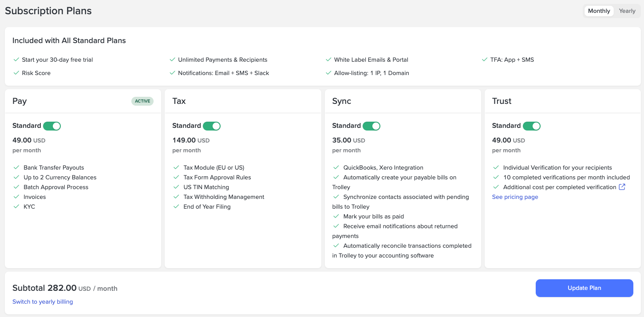Click checkmark beside Receive email notifications
Viewport: 644px width, 317px height.
(336, 226)
